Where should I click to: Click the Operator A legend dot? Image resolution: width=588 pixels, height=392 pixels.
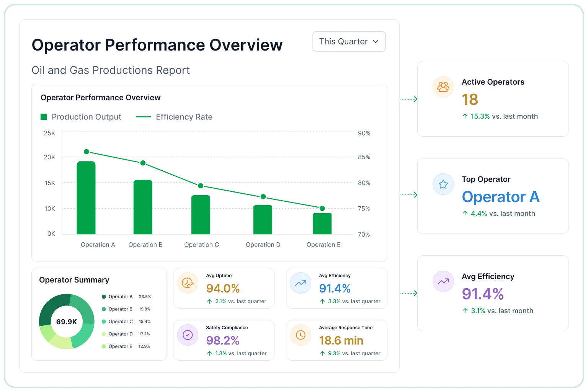[x=104, y=297]
